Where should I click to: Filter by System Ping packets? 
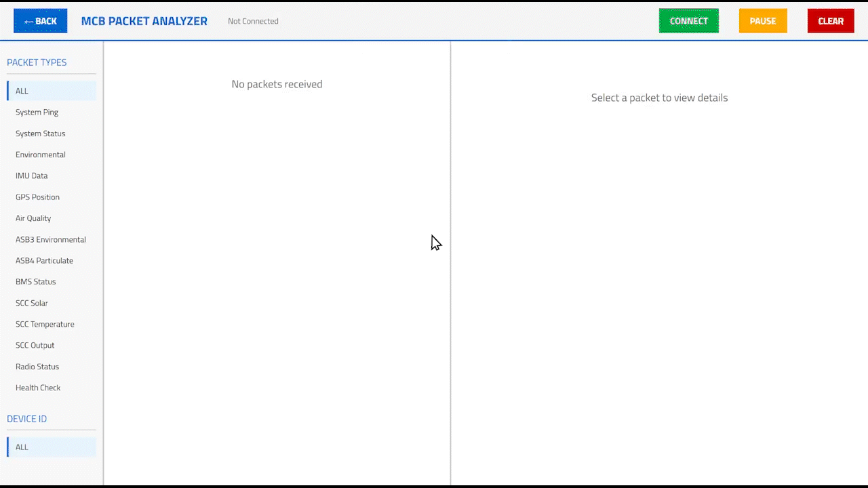(37, 113)
